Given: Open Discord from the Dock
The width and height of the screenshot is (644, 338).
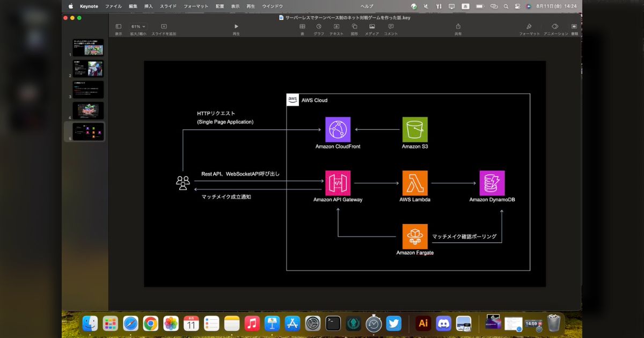Looking at the screenshot, I should pyautogui.click(x=443, y=324).
